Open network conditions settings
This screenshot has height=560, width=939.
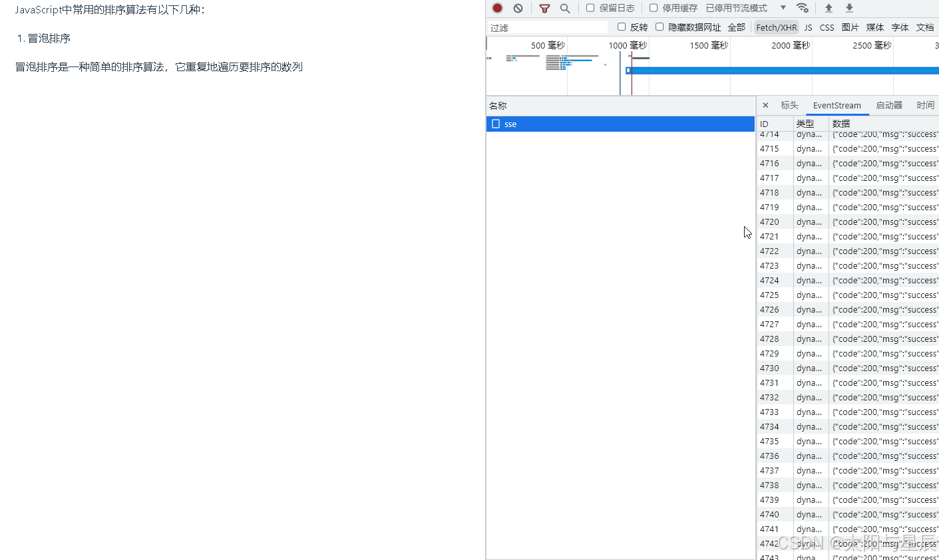coord(803,8)
